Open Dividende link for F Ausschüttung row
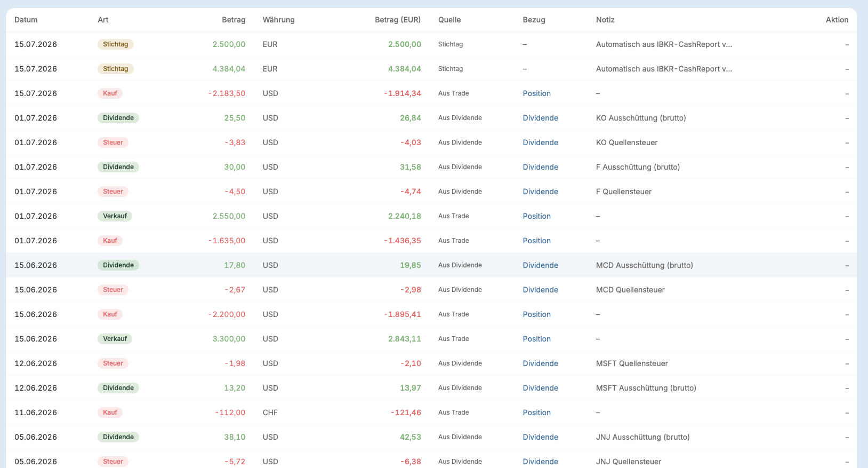868x468 pixels. coord(540,167)
